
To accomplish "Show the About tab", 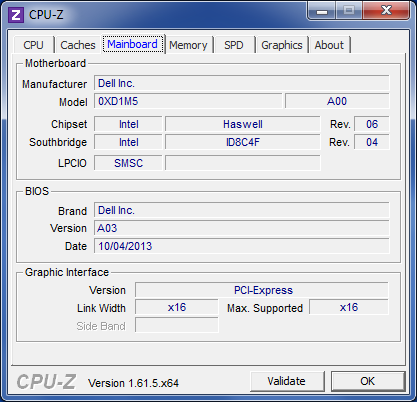I will tap(329, 45).
